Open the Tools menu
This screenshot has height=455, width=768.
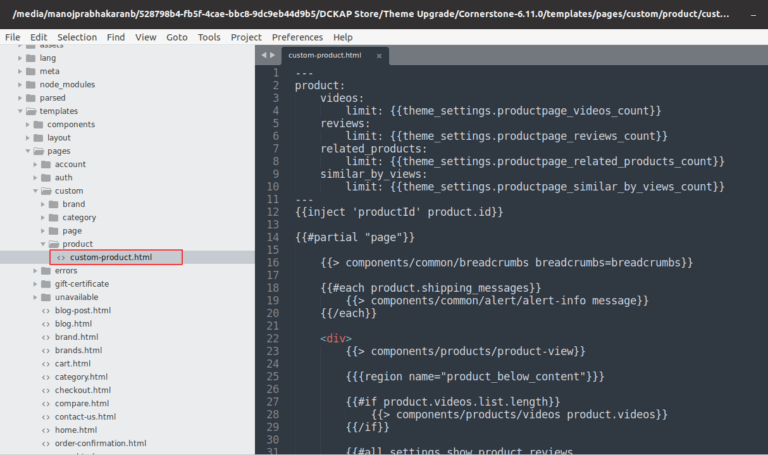point(209,37)
